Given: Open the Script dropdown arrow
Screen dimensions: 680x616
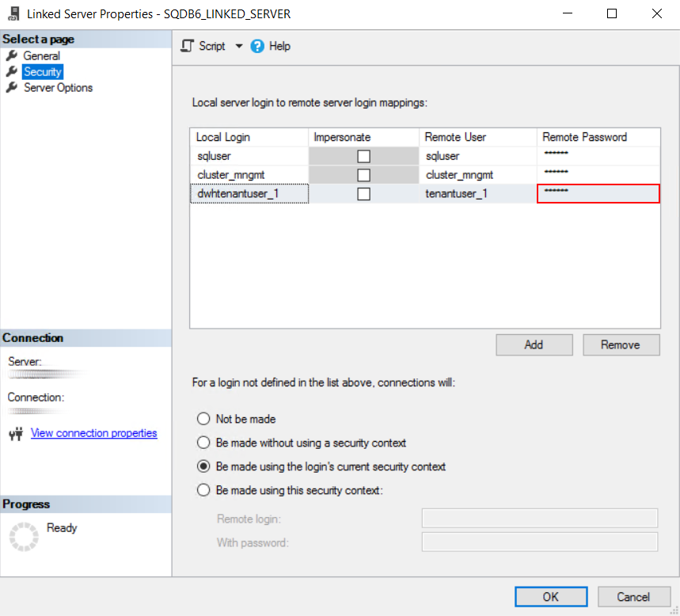Looking at the screenshot, I should click(239, 46).
